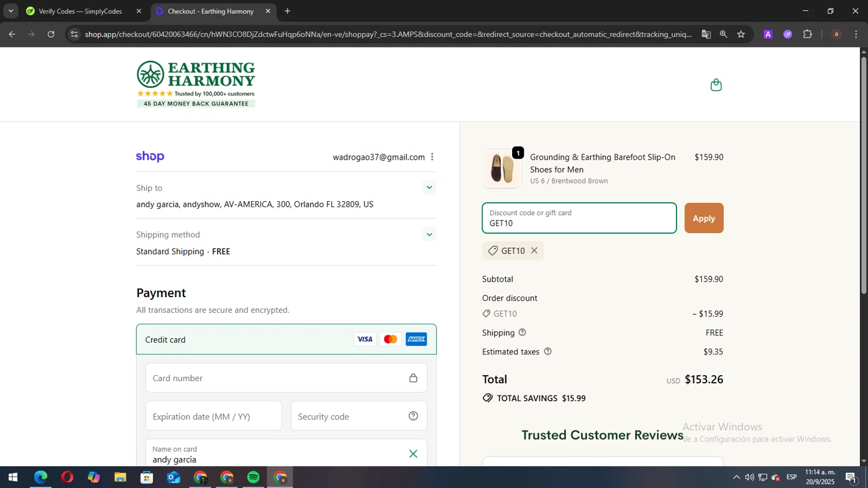Open account options three-dot menu

pos(432,157)
